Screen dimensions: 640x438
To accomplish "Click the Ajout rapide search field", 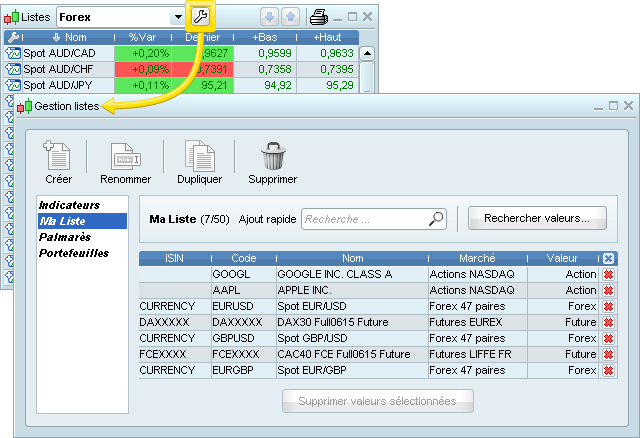I will (365, 219).
